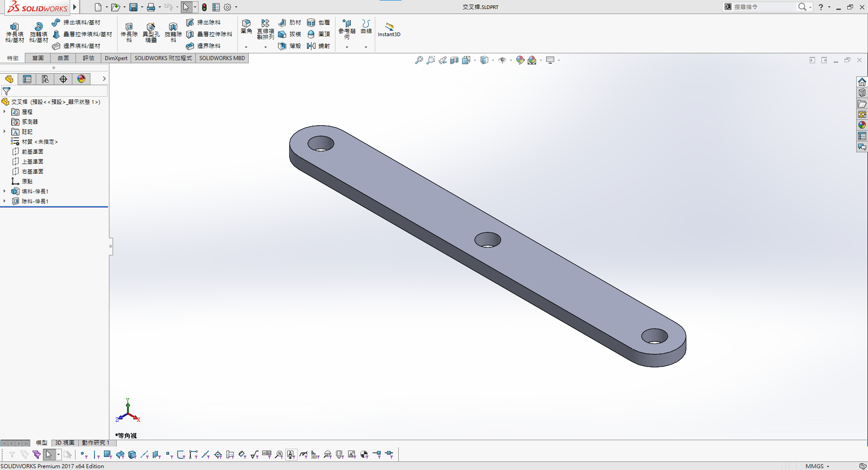Click the Section View icon
The height and width of the screenshot is (470, 868).
(x=454, y=60)
